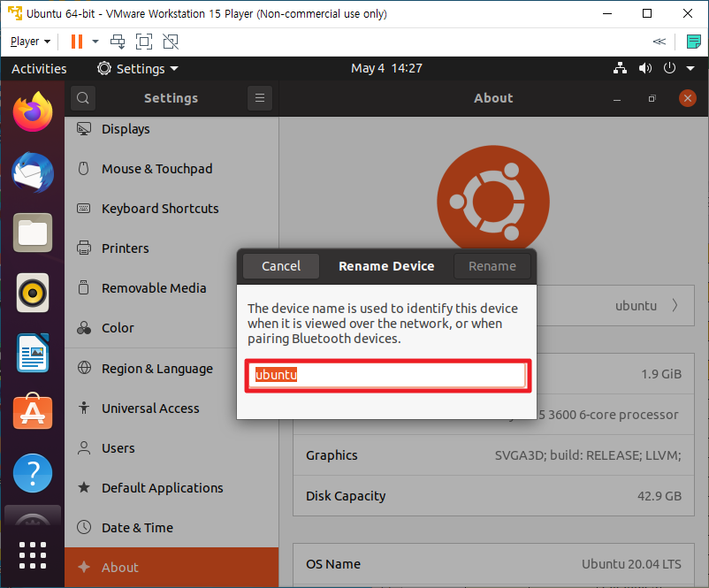Expand the system menu arrow in top bar
This screenshot has width=709, height=588.
[x=690, y=68]
